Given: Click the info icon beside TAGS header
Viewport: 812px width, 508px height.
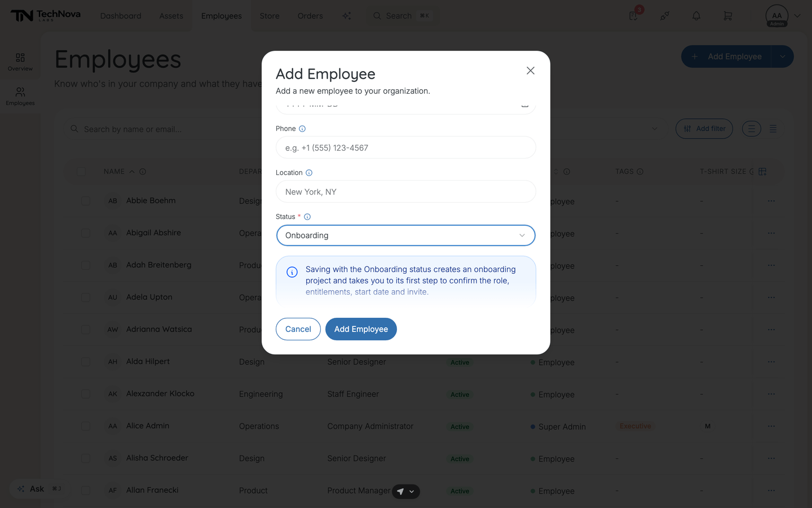Looking at the screenshot, I should click(640, 172).
